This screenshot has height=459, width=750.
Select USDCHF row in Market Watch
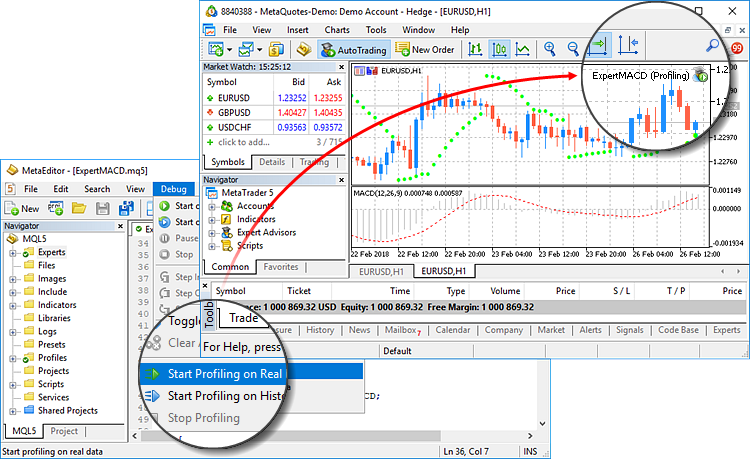pos(275,127)
